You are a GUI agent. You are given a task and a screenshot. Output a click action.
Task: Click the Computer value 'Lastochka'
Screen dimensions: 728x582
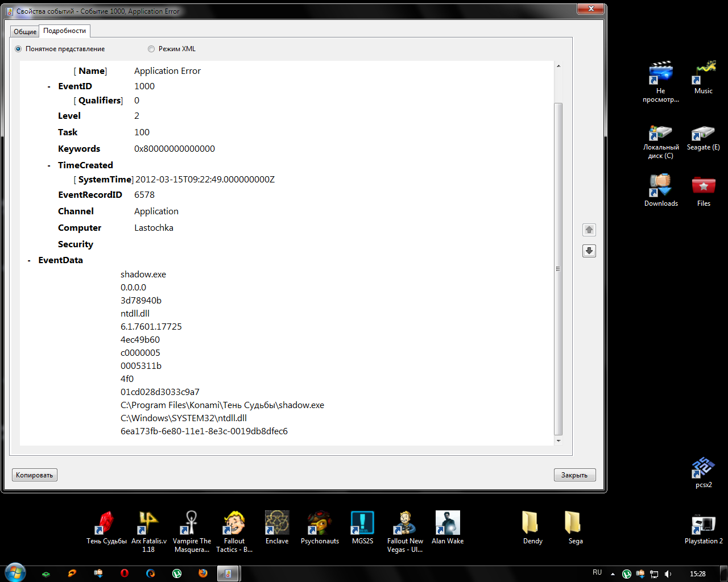click(154, 228)
